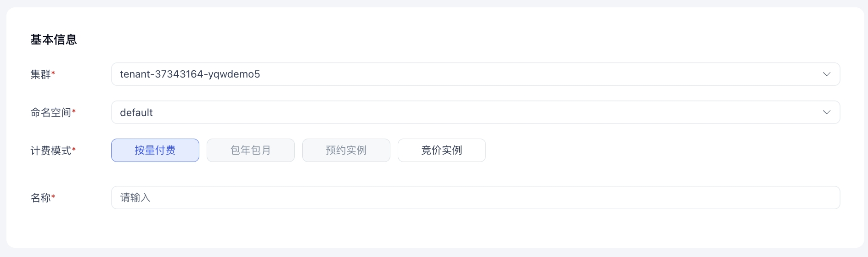Click the chevron arrow in the 命名空间 dropdown

(826, 112)
